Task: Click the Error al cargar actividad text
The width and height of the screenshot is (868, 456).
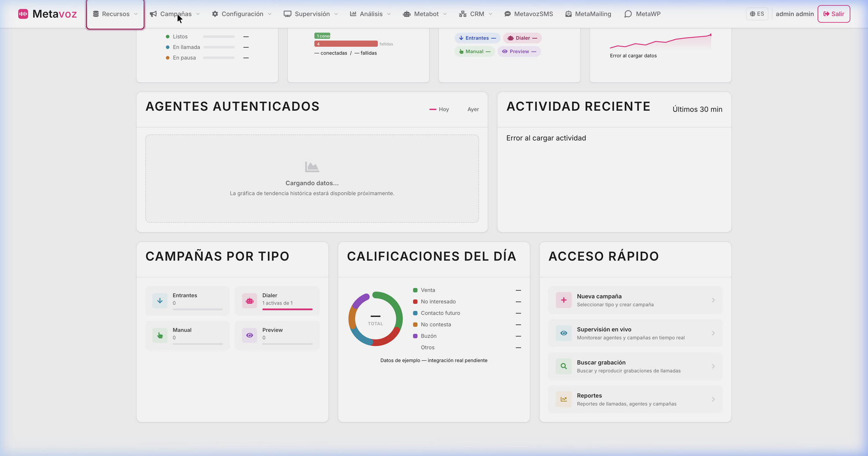Action: click(x=546, y=138)
